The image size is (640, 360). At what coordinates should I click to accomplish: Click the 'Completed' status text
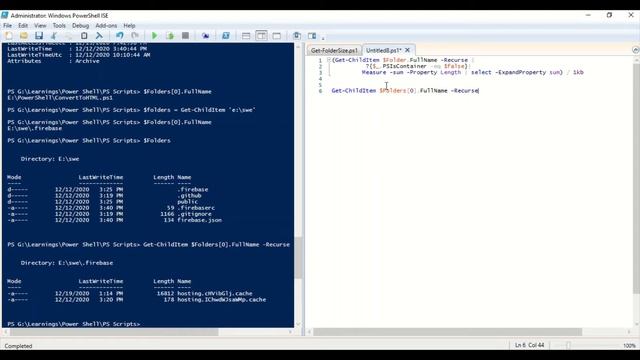coord(18,346)
